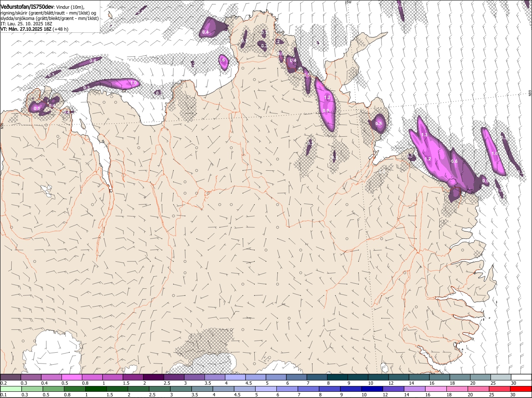Pick the darkest green 1–1.5 swatch in bottom legend
532x398 pixels.
96,389
